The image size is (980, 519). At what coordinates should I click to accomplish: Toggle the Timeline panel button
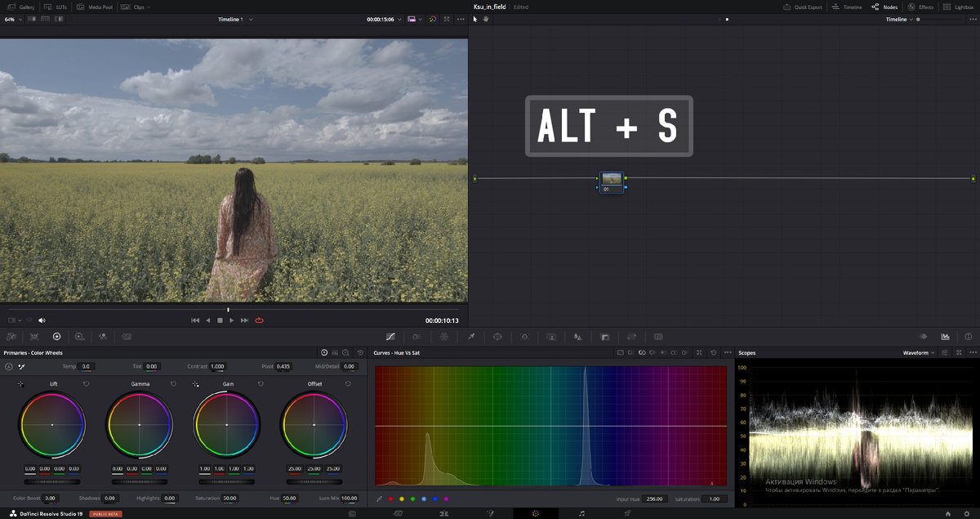point(846,7)
